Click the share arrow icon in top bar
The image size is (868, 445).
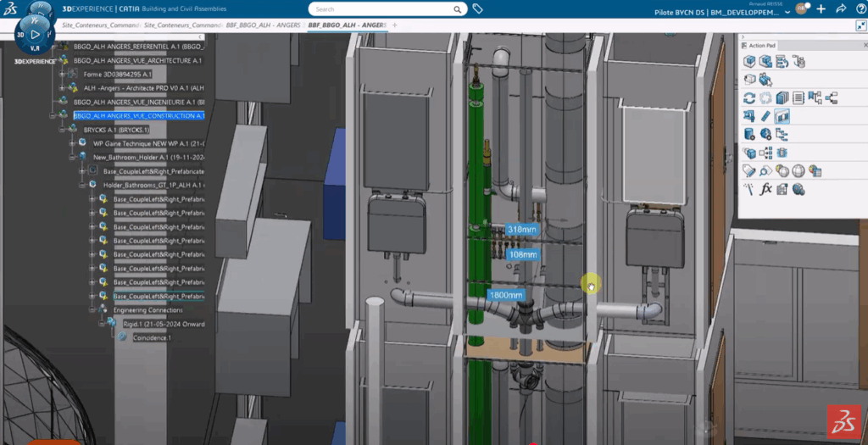tap(841, 9)
